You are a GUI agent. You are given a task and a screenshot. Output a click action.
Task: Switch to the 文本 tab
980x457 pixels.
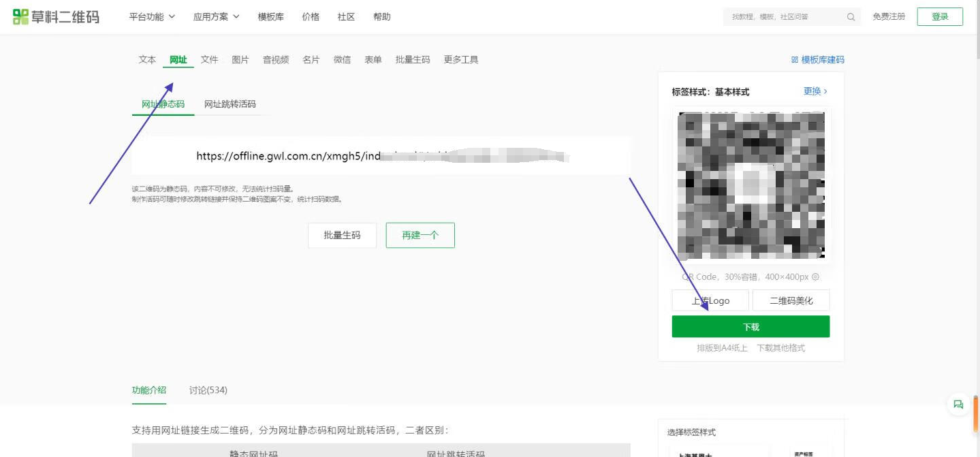tap(147, 60)
